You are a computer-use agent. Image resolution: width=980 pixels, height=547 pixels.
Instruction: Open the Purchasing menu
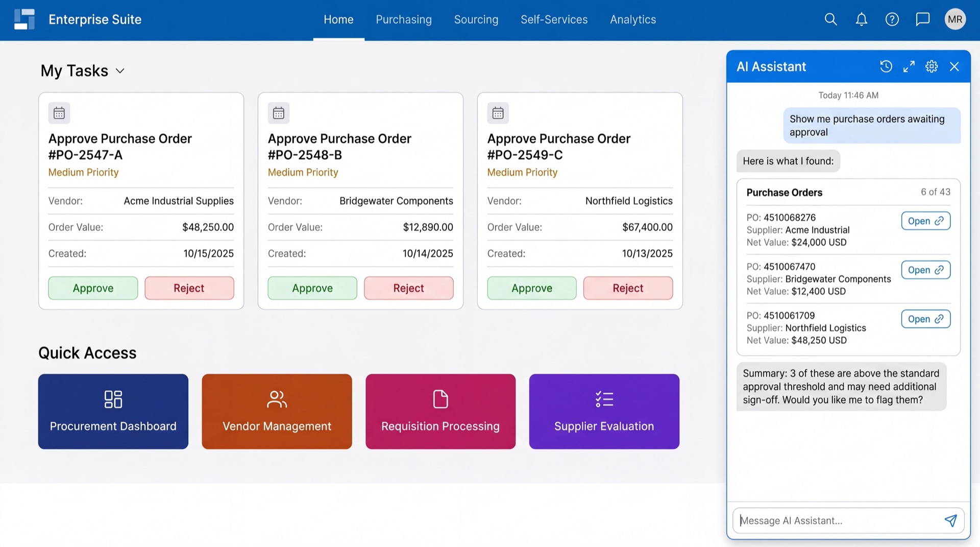coord(404,19)
